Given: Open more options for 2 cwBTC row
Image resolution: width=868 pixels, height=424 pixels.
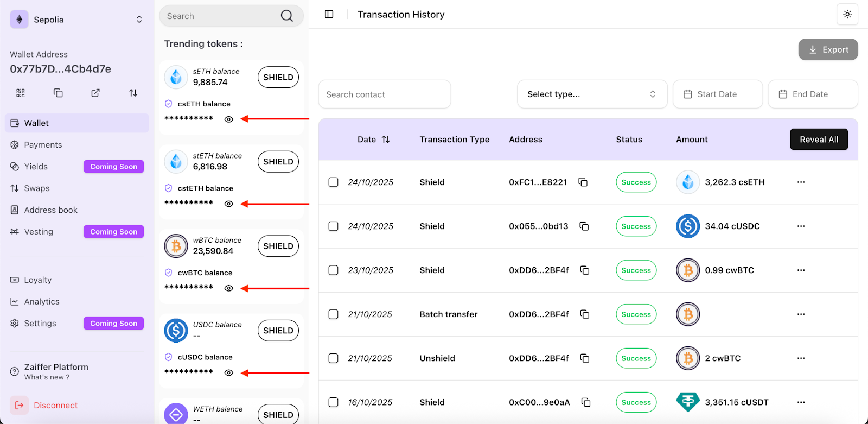Looking at the screenshot, I should tap(801, 358).
